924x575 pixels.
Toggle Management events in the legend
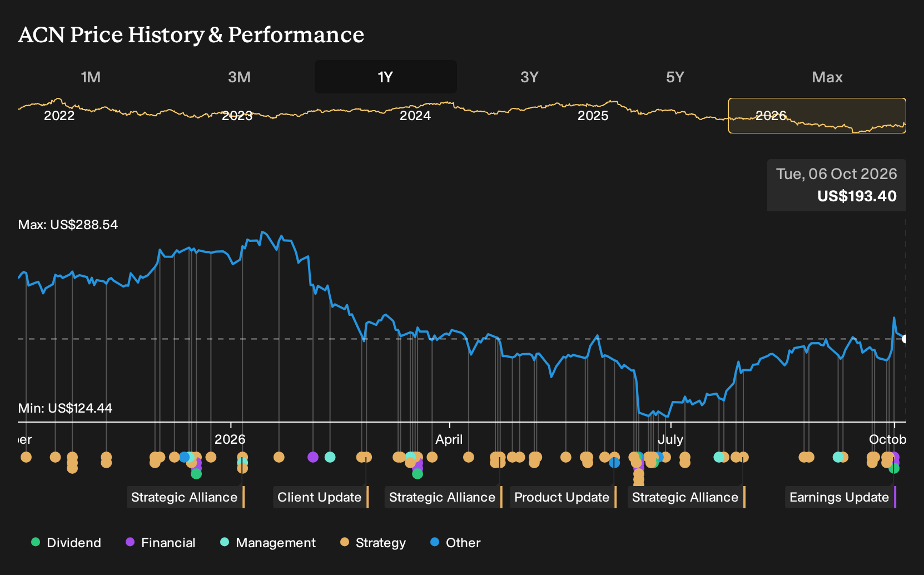(x=268, y=542)
